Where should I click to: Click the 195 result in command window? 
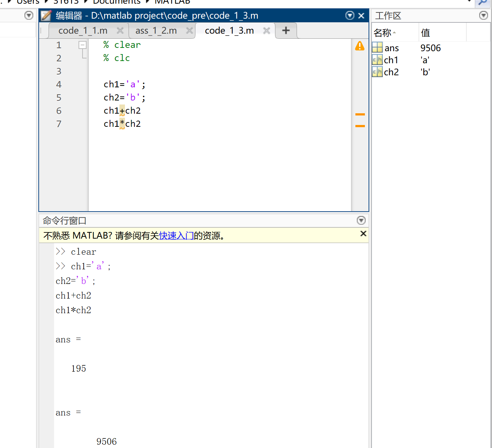(x=79, y=368)
